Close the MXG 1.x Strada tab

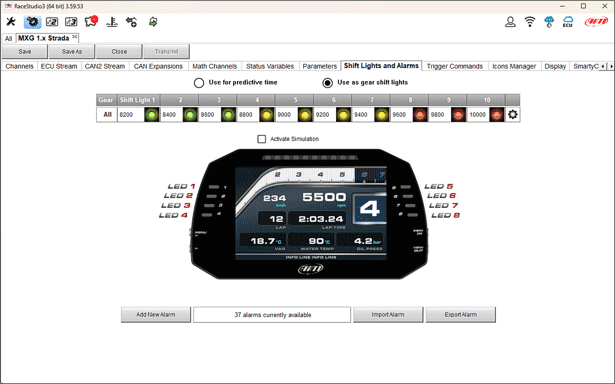coord(75,36)
